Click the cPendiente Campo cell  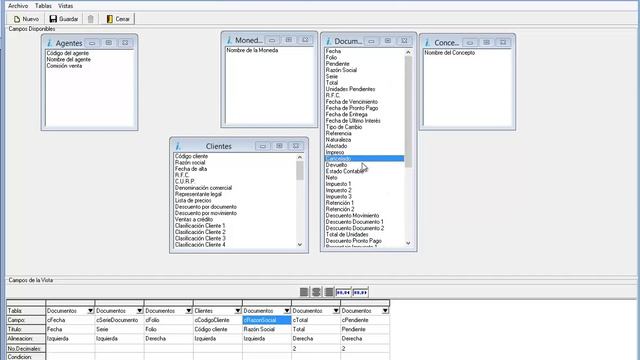pos(365,320)
